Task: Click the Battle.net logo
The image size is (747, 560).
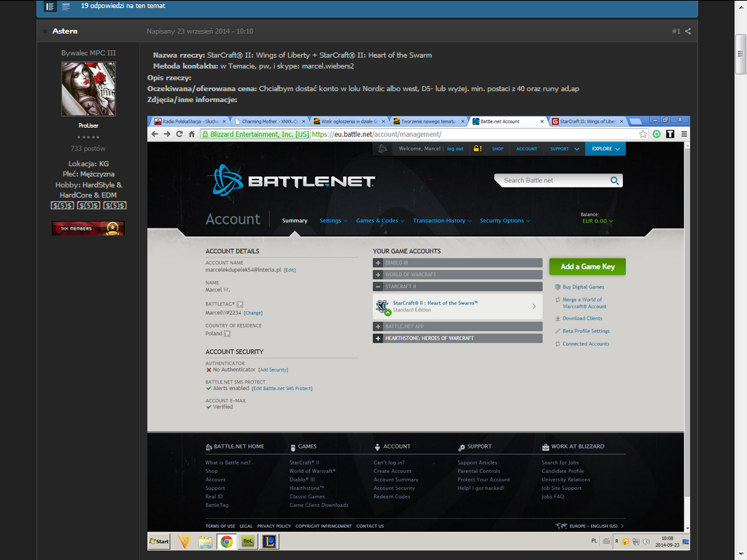Action: (x=290, y=181)
